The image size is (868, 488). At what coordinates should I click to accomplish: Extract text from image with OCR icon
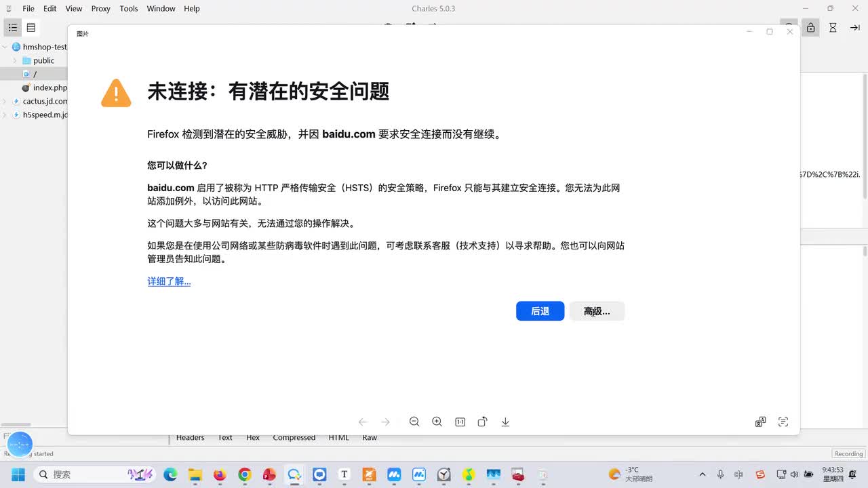pos(783,422)
